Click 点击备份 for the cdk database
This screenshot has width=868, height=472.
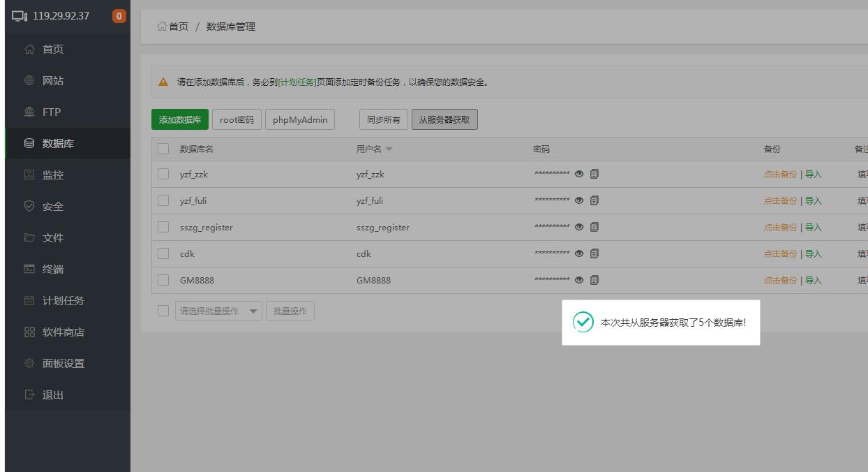tap(780, 254)
